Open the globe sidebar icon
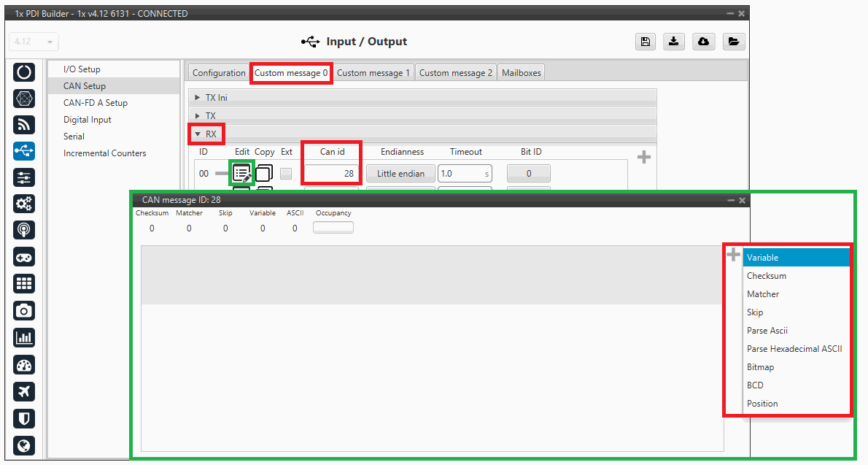This screenshot has height=465, width=868. [24, 445]
